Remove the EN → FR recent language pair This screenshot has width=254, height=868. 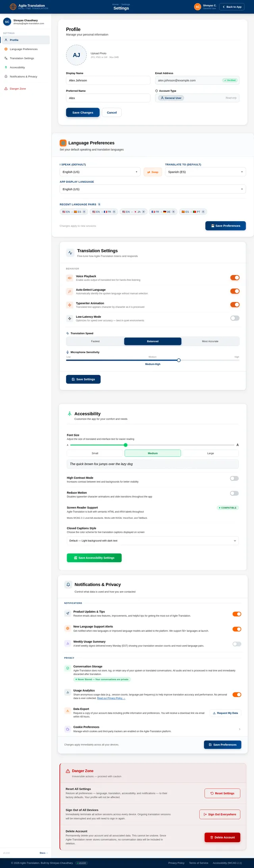(114, 212)
